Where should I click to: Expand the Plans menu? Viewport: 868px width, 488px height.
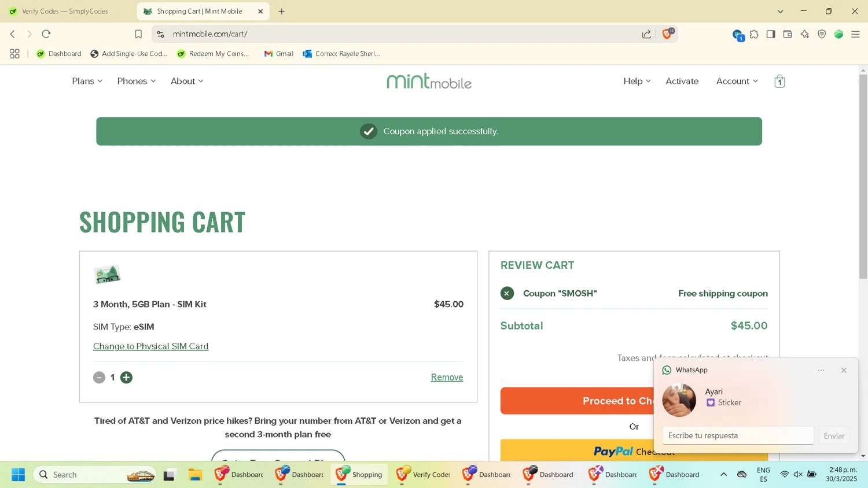87,81
